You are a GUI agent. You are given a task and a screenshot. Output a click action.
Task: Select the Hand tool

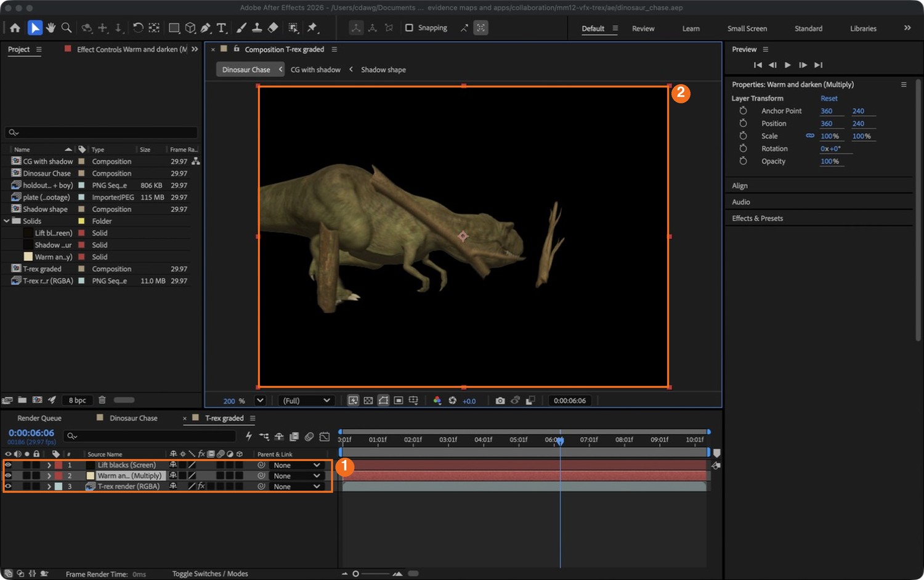tap(51, 28)
